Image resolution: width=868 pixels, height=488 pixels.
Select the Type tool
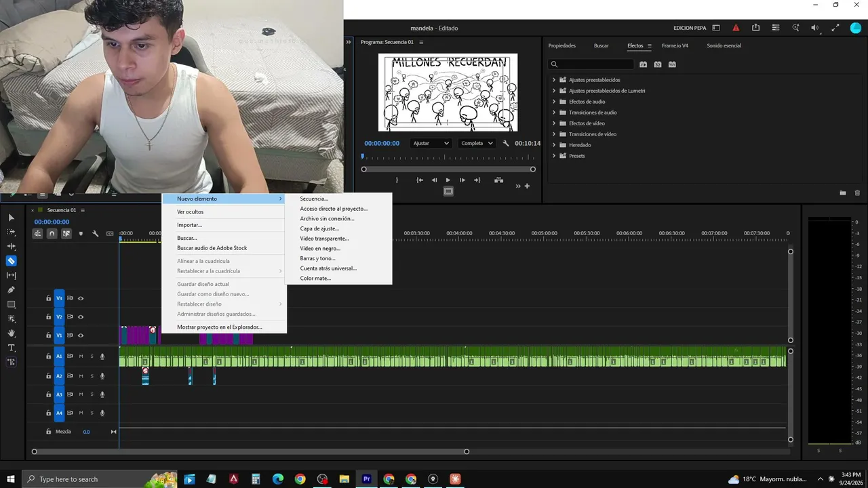point(12,348)
